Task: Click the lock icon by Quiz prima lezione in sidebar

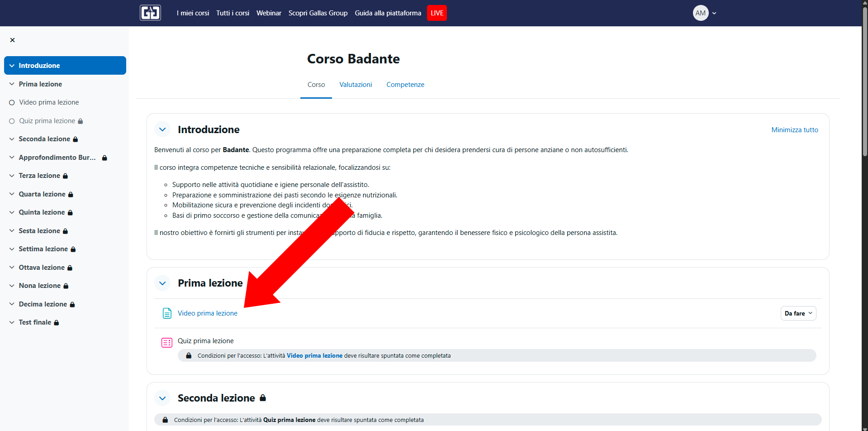Action: (81, 121)
